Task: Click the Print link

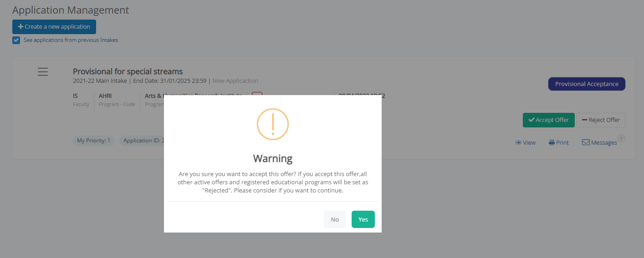Action: 559,142
